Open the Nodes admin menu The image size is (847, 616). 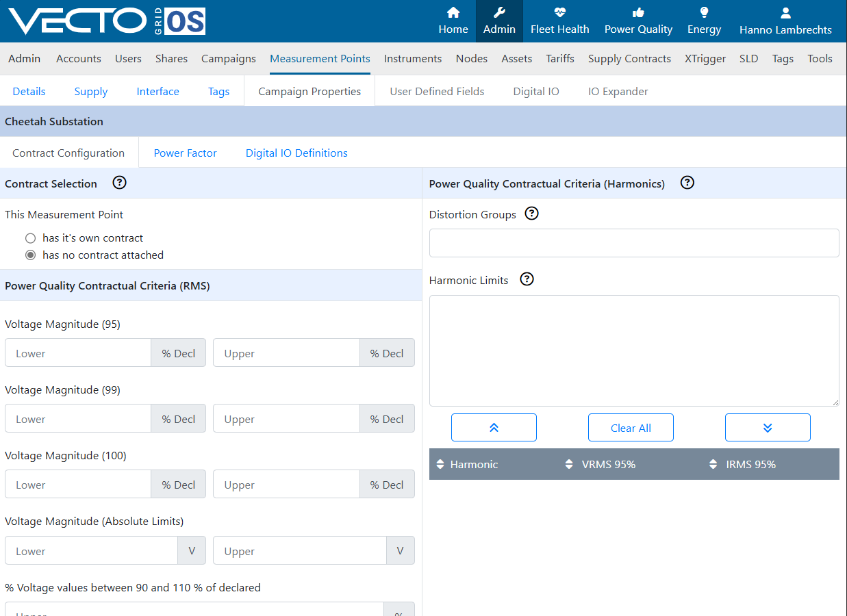pos(472,59)
